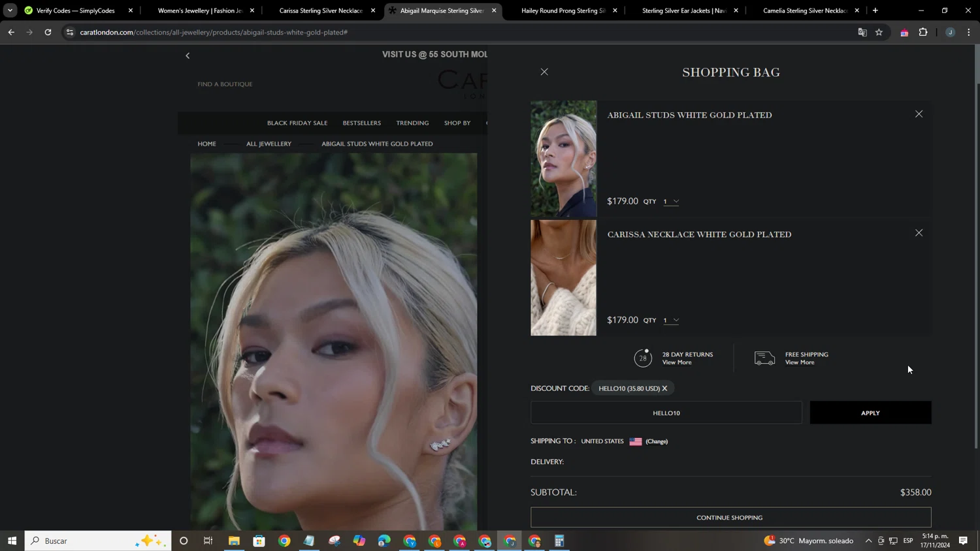View site information icon
This screenshot has width=980, height=551.
70,32
